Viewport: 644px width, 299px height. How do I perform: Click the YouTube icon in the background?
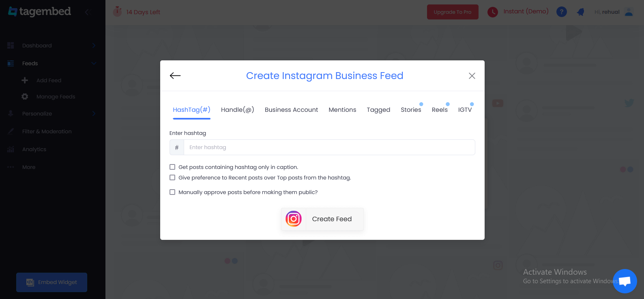pyautogui.click(x=498, y=103)
